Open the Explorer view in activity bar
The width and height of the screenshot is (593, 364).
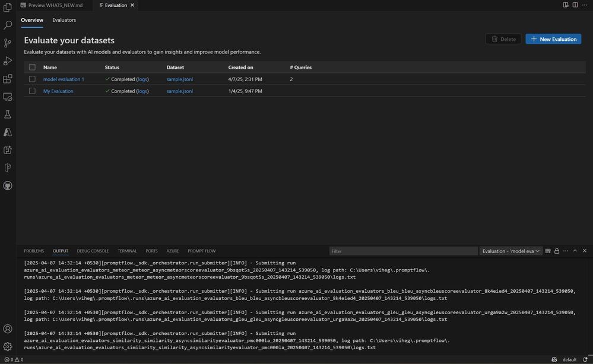(8, 7)
